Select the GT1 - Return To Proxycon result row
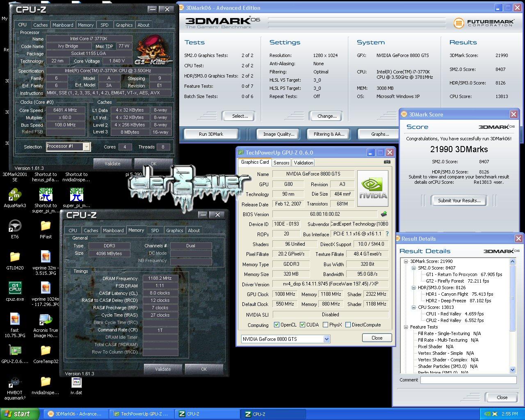Viewport: 525px width, 420px height. [x=463, y=274]
